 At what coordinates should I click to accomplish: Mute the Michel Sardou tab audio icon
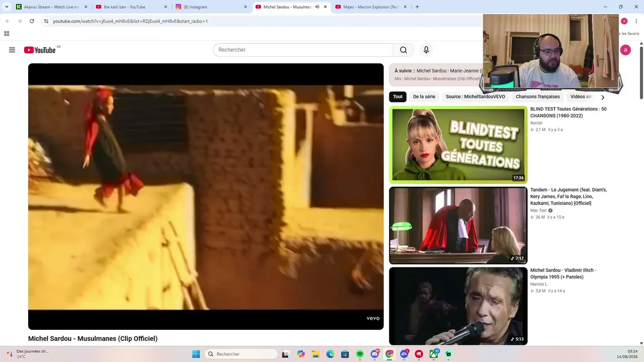[317, 7]
